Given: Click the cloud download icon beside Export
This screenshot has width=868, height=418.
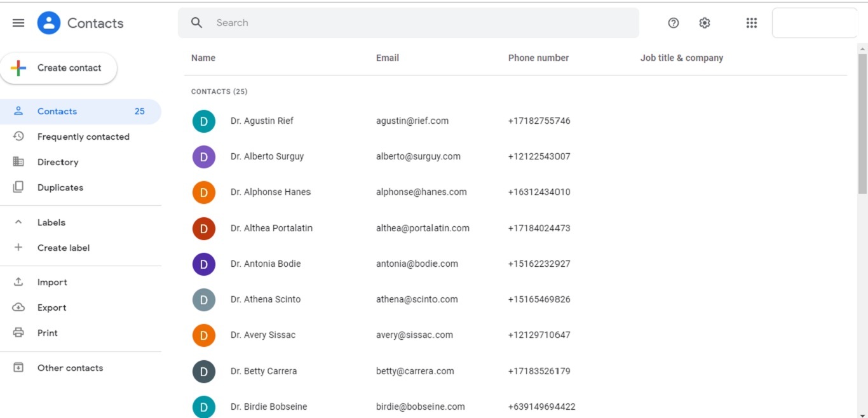Looking at the screenshot, I should (18, 307).
